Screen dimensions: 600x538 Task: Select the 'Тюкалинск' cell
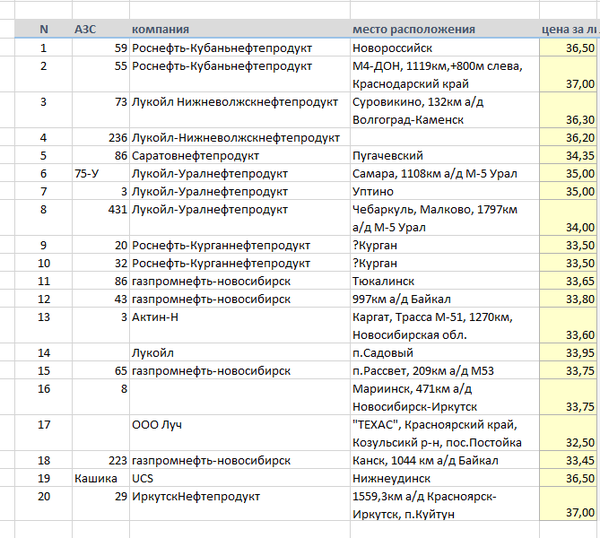tap(445, 281)
